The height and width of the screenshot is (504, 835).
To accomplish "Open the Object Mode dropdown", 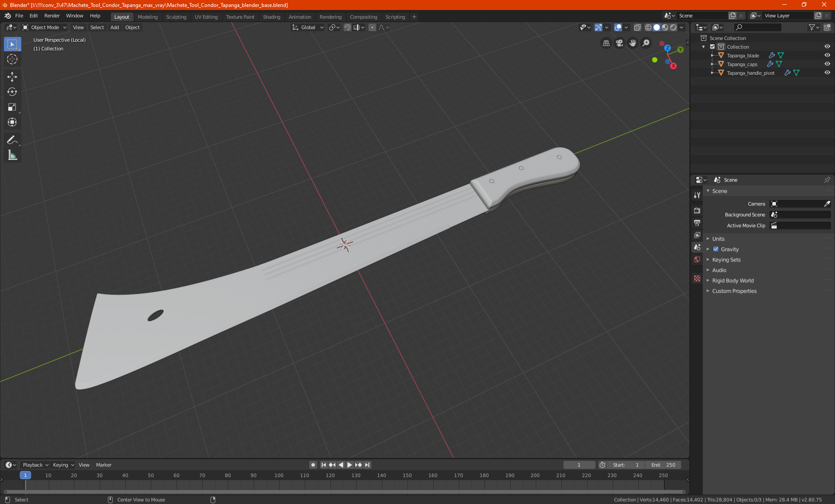I will [44, 27].
